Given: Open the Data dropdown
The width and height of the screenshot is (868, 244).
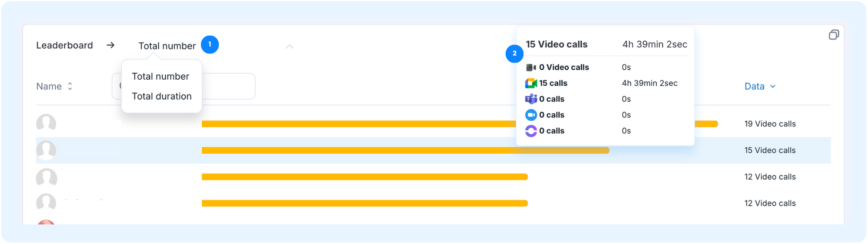Looking at the screenshot, I should coord(760,86).
